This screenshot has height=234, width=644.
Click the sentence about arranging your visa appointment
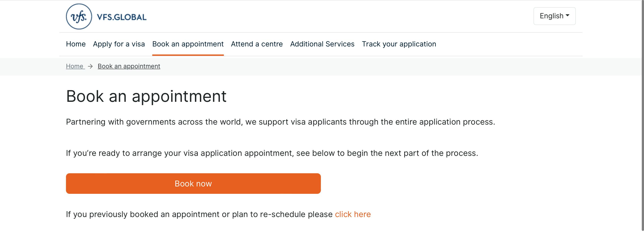click(x=272, y=153)
